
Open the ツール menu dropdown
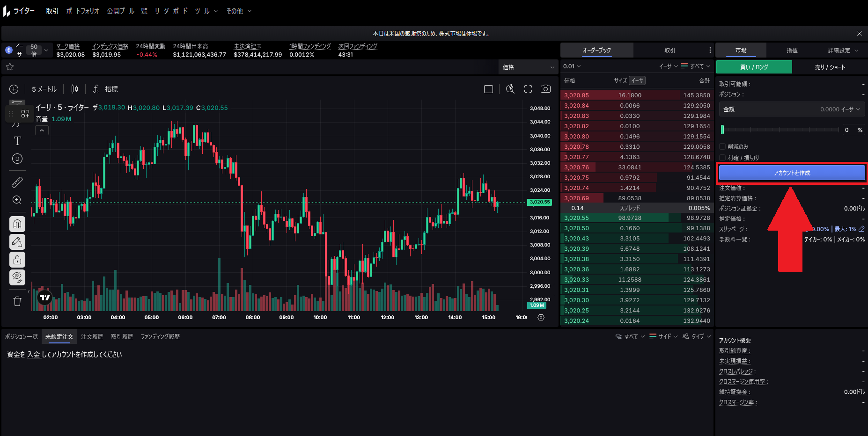coord(206,11)
